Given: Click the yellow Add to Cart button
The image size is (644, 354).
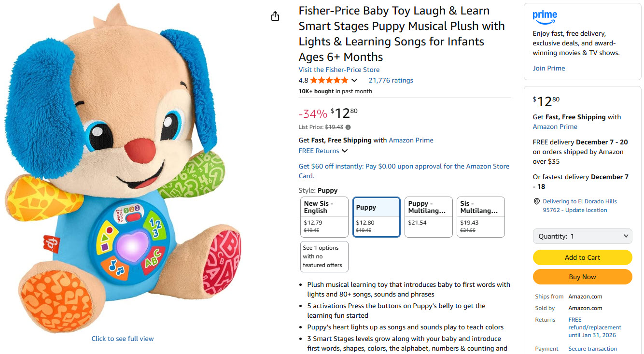Looking at the screenshot, I should 582,257.
